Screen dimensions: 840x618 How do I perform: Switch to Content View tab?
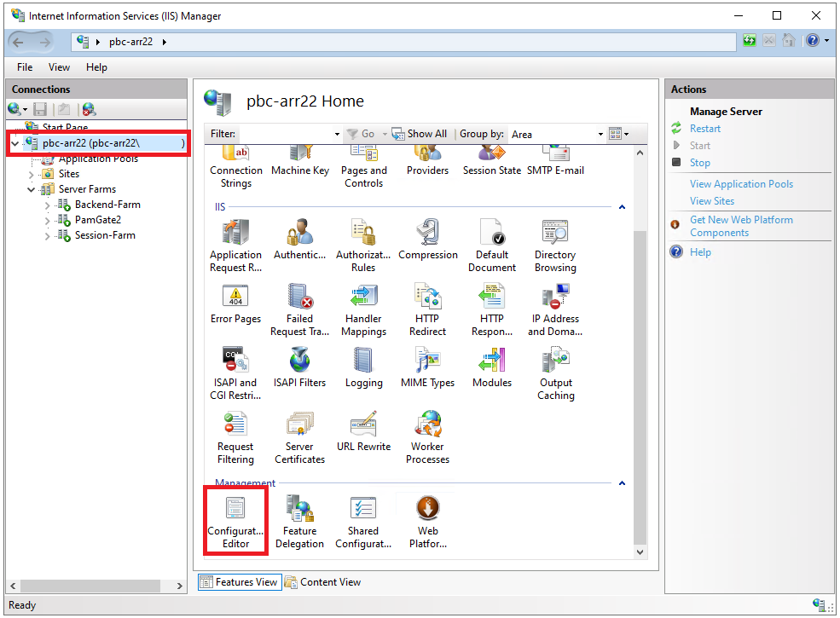click(x=323, y=582)
